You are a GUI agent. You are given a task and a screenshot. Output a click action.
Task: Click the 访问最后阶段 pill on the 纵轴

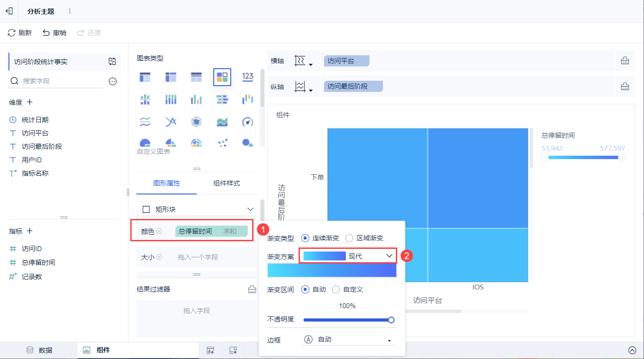[353, 87]
